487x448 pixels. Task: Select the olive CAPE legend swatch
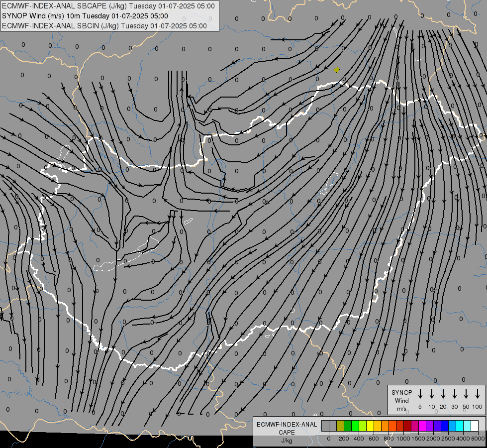[x=340, y=426]
